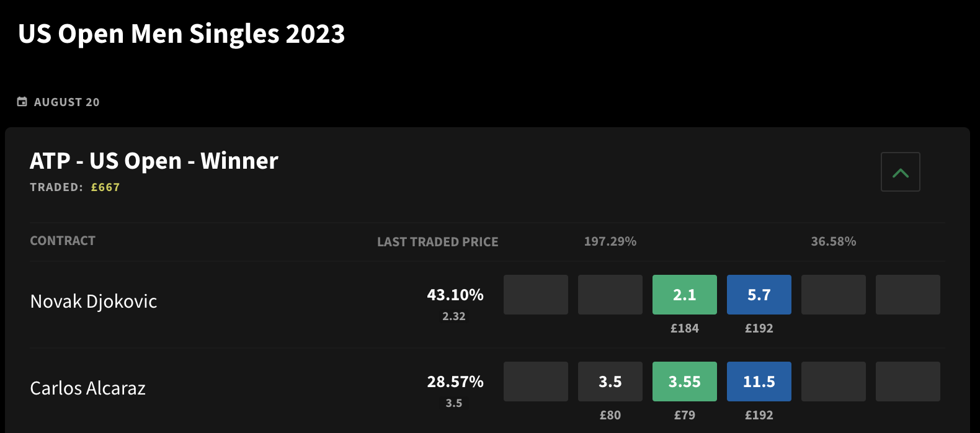Select Djokovic blue 5.7 price box

point(759,295)
